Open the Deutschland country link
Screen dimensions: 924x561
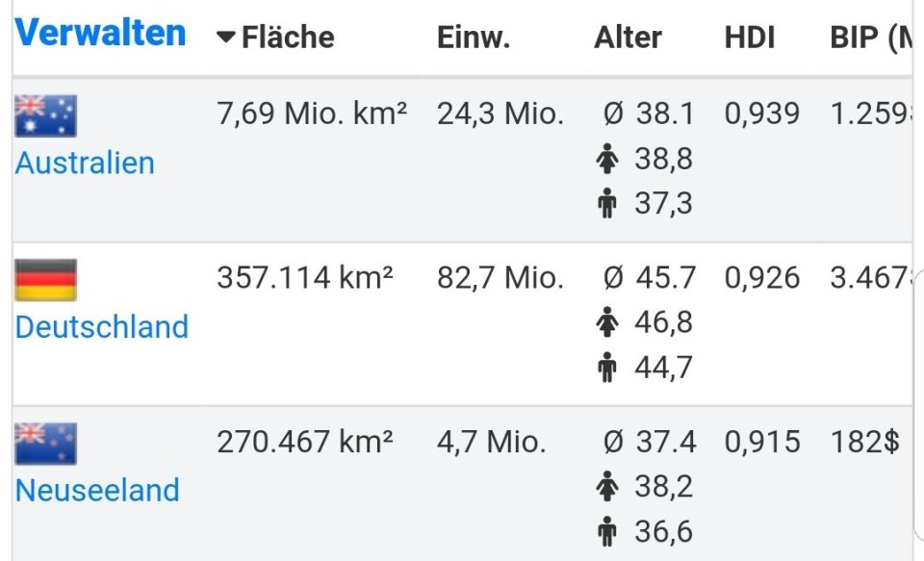point(101,326)
